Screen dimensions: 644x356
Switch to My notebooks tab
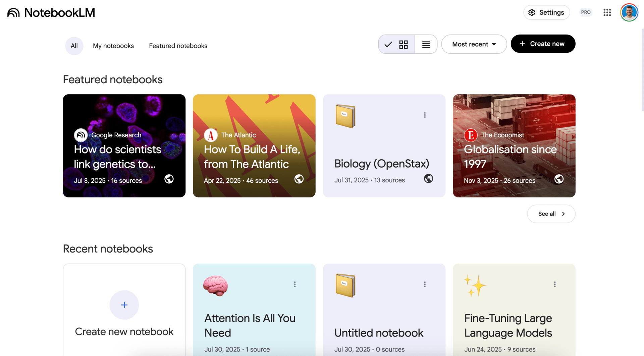[x=113, y=46]
